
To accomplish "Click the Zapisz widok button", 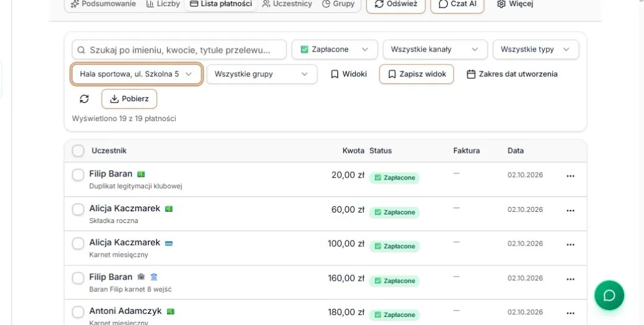I will click(417, 75).
